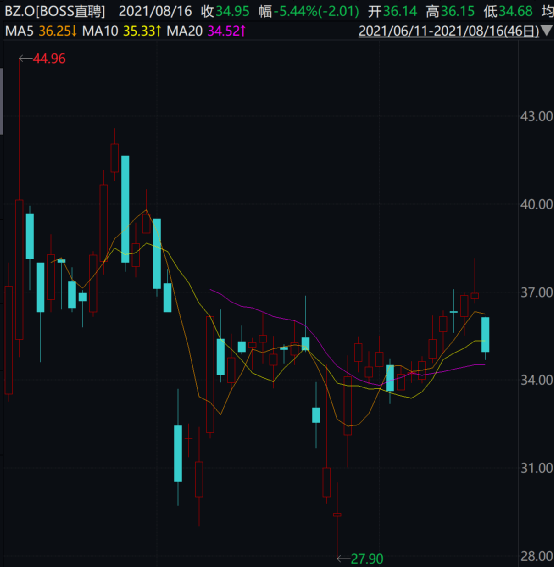Select date range 2021/06/11-2021/08/16(46日)

point(449,31)
